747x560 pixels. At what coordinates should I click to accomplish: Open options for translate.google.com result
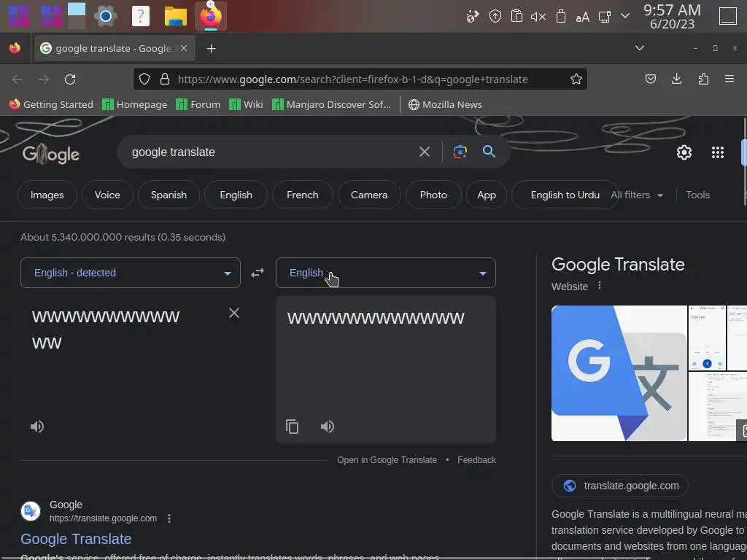pos(169,518)
